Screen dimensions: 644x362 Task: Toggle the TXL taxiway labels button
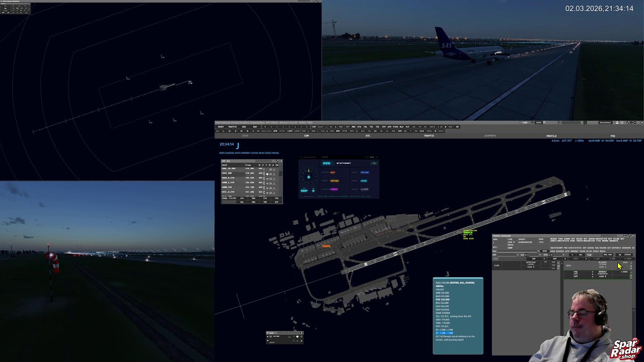pos(366,127)
